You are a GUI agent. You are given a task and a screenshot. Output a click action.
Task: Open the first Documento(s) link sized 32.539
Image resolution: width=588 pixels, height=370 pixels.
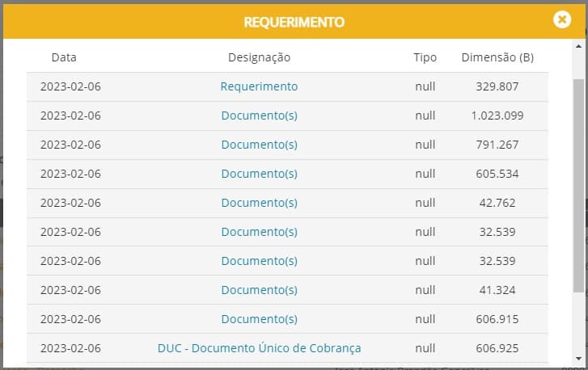[x=259, y=232]
